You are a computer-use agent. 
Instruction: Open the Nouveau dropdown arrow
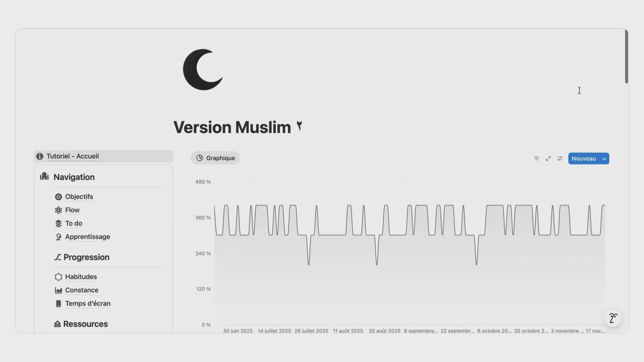point(604,159)
